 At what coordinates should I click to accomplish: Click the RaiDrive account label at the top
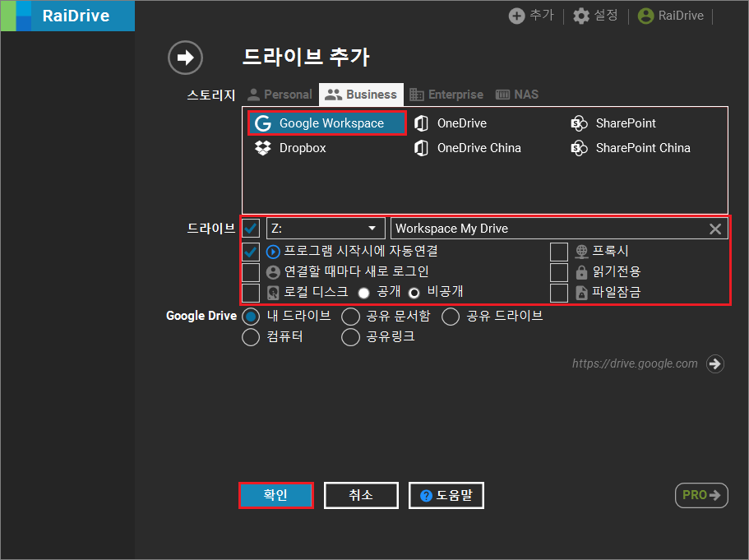point(681,16)
